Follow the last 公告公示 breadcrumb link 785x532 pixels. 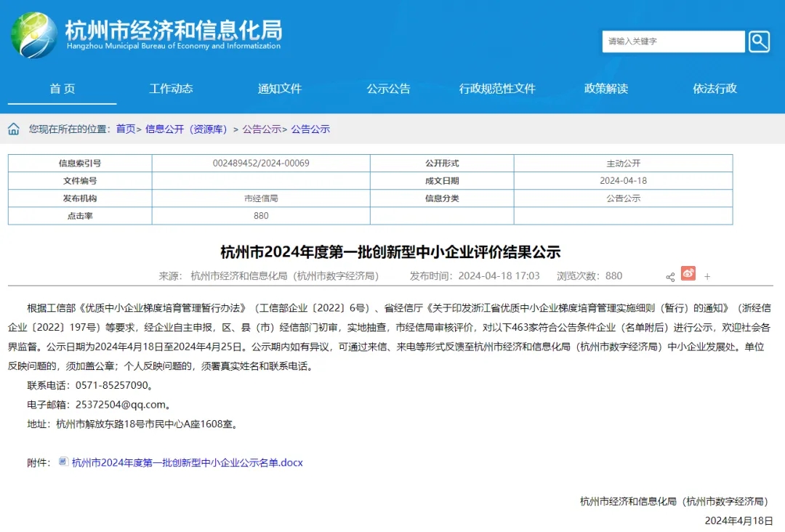pyautogui.click(x=310, y=129)
